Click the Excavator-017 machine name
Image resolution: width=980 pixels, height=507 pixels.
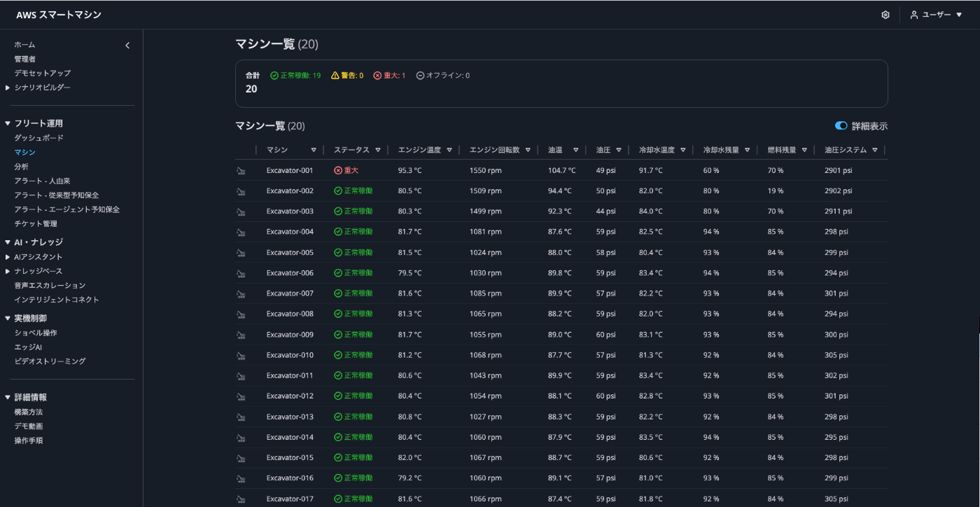click(x=290, y=499)
